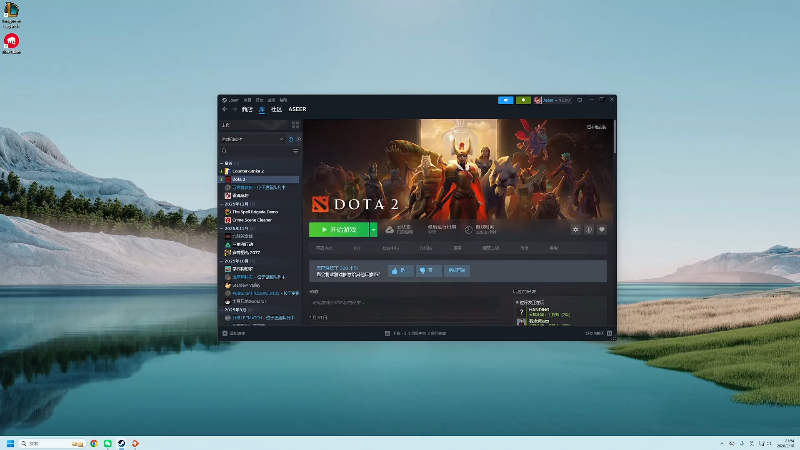The height and width of the screenshot is (450, 800).
Task: Open the Store Page link below play button
Action: (x=324, y=248)
